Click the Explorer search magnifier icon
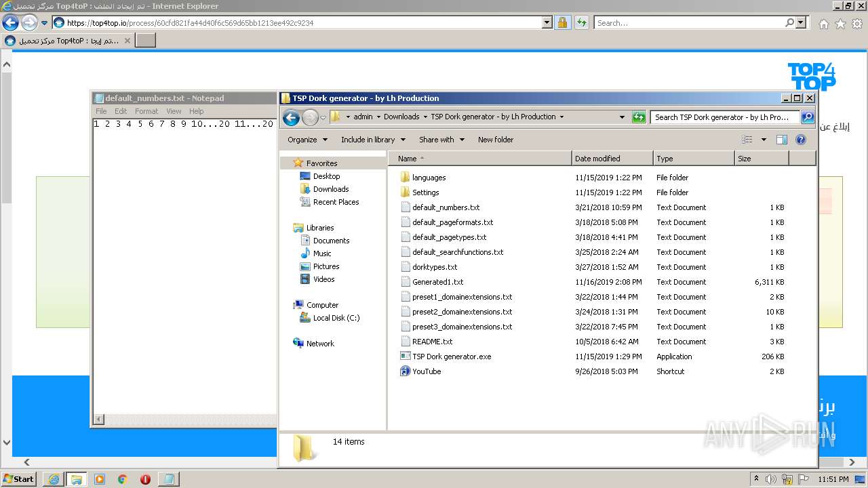Viewport: 868px width, 488px height. pos(808,117)
